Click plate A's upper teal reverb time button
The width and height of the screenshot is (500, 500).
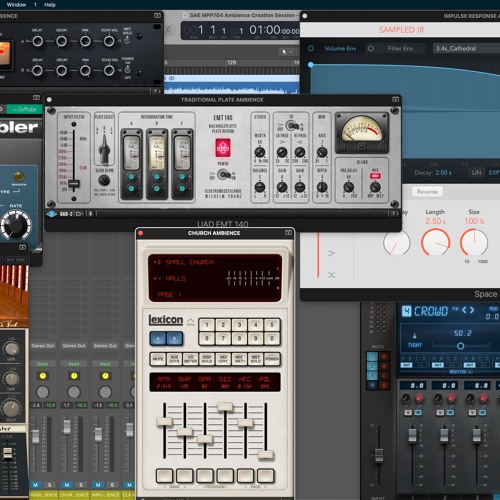tap(131, 177)
